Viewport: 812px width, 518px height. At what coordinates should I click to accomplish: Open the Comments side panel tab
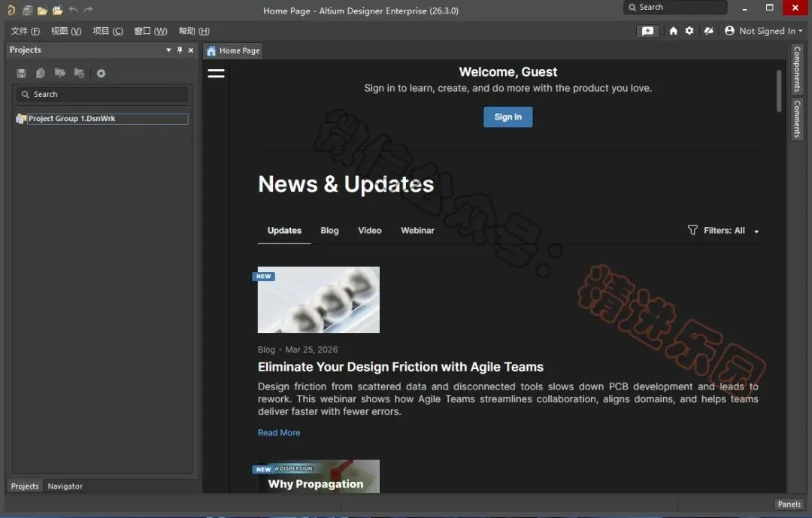[x=797, y=119]
